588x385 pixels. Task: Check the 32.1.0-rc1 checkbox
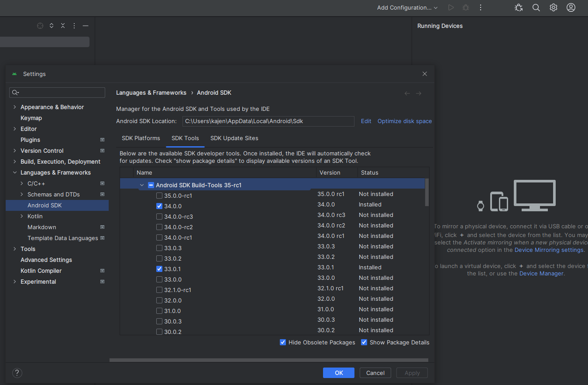159,290
